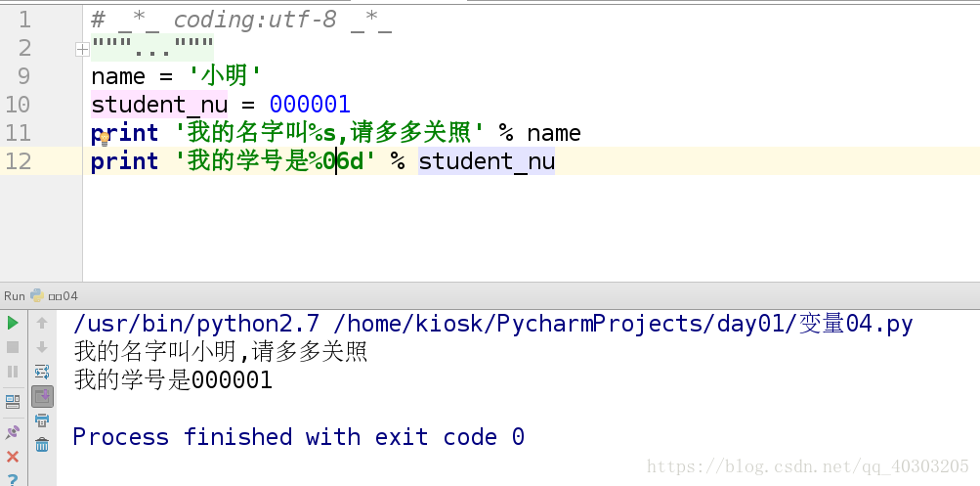
Task: Click the collapsed """...""" placeholder text
Action: tap(152, 48)
